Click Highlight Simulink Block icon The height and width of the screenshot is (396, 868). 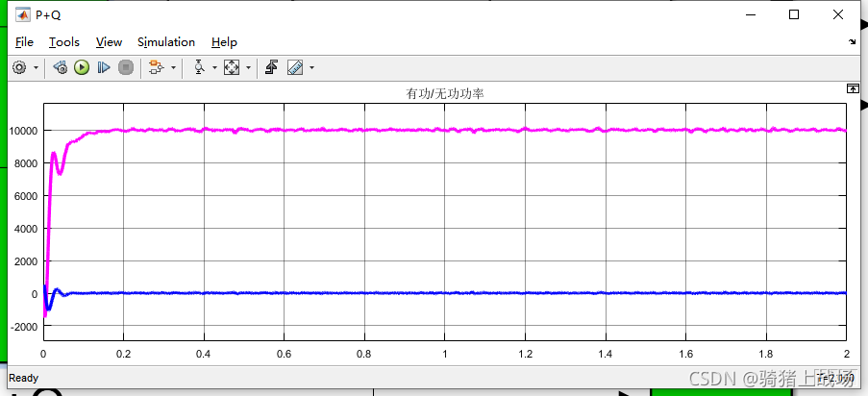point(157,67)
